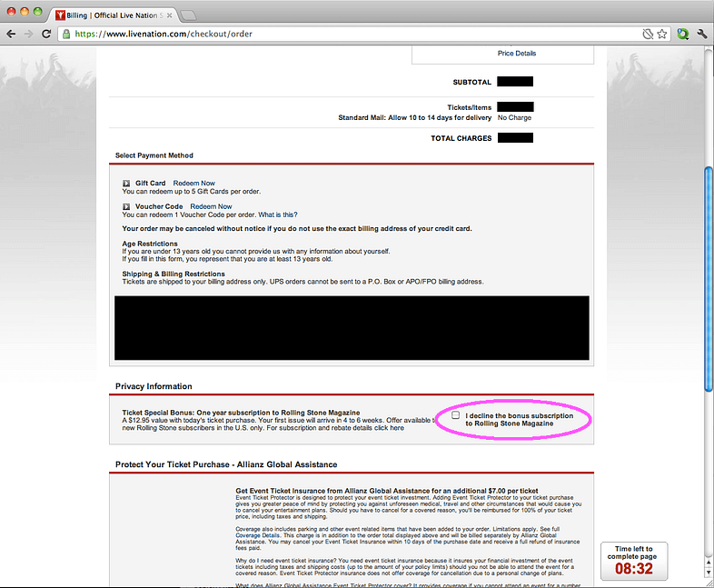Expand the Voucher Code section arrow
The height and width of the screenshot is (588, 714).
click(x=126, y=207)
